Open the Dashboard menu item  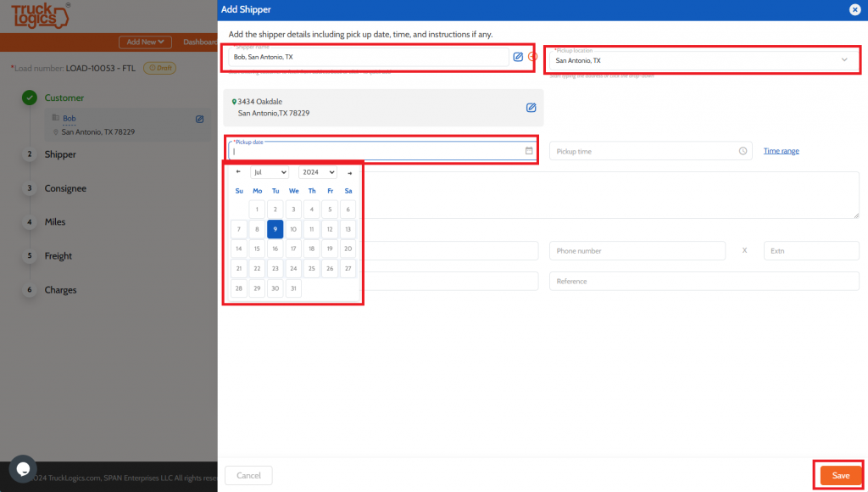click(200, 42)
